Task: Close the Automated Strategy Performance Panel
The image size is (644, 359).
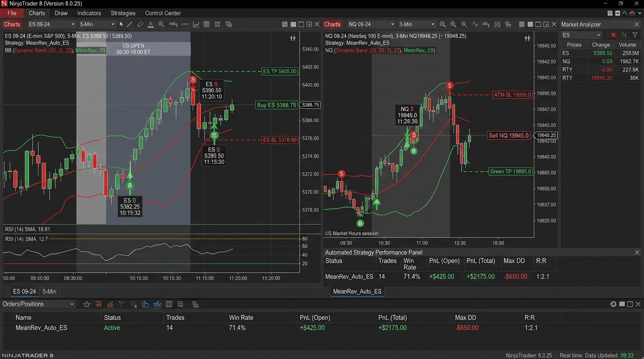Action: (637, 252)
